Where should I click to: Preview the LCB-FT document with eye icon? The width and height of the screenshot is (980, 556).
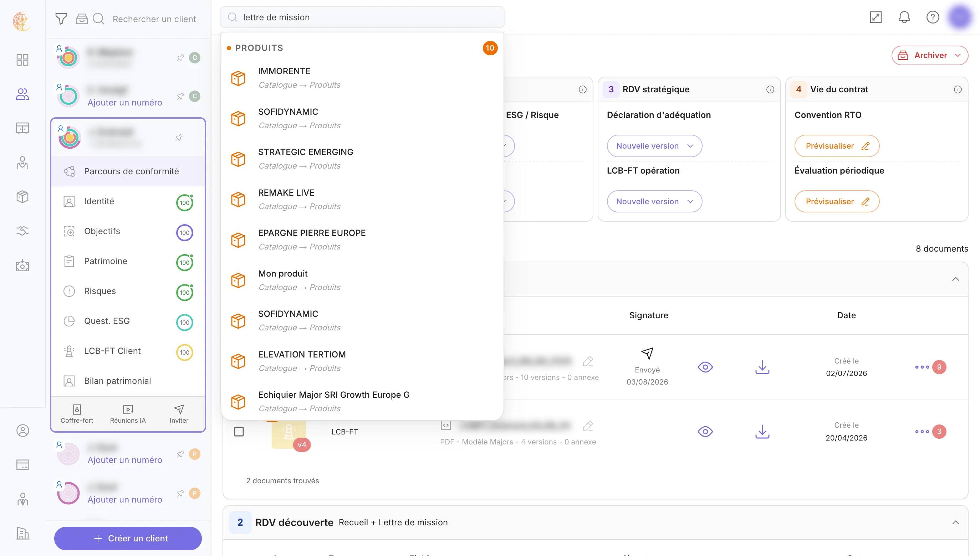705,432
